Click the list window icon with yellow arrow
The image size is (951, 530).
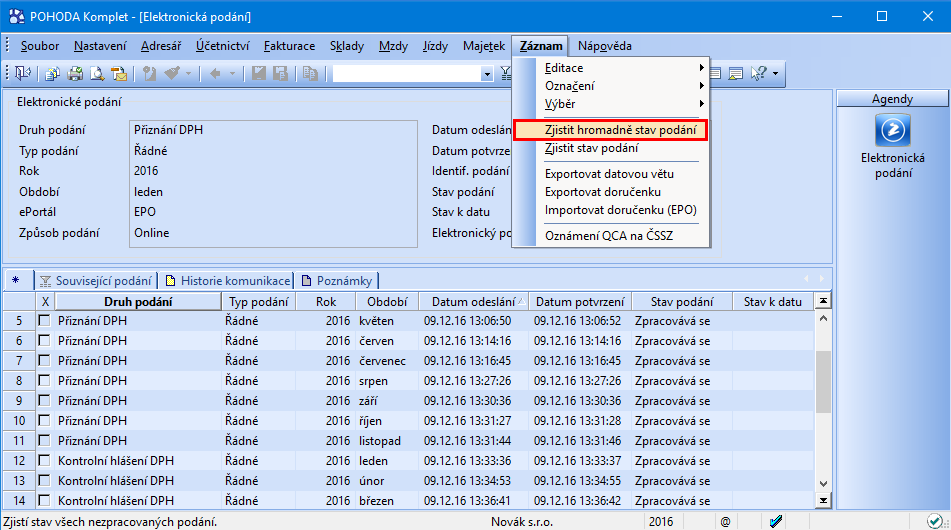pos(736,73)
